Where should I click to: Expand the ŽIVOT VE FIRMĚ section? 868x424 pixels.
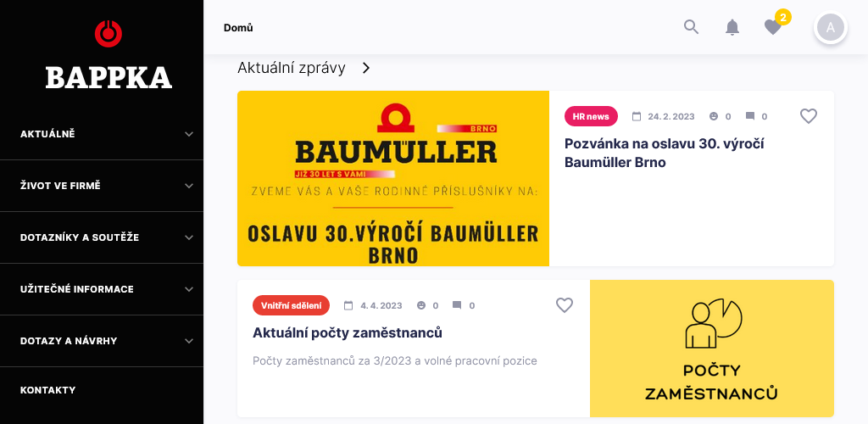coord(102,186)
